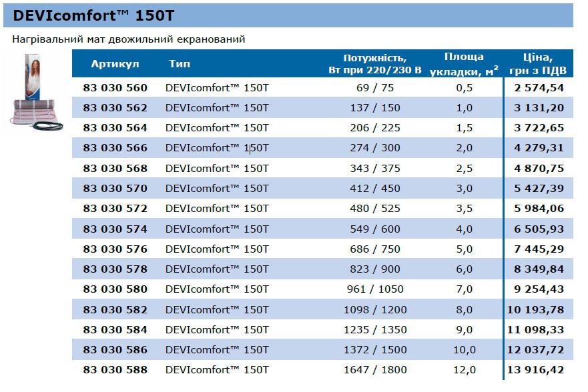This screenshot has width=588, height=392.
Task: Click the power value 274 / 300
Action: 375,148
